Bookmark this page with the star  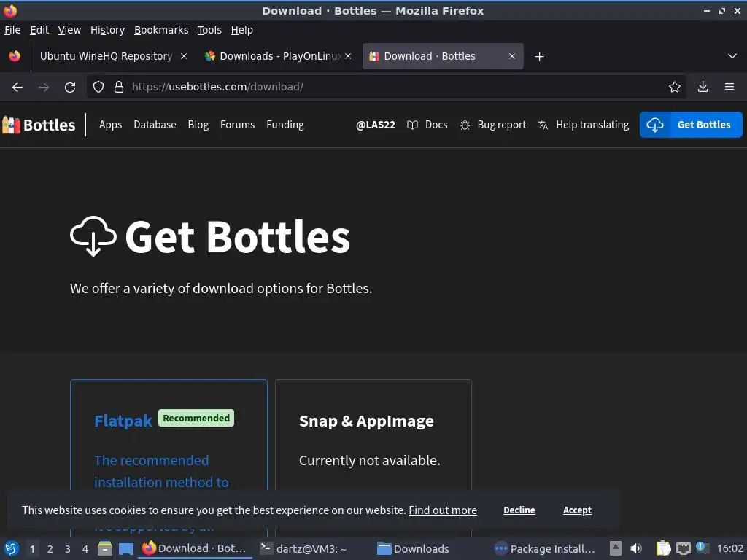point(675,87)
